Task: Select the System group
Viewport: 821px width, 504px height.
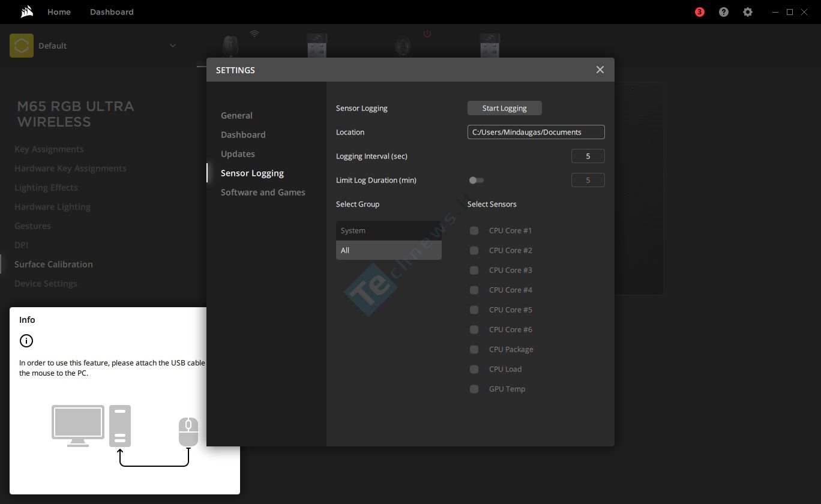Action: 389,230
